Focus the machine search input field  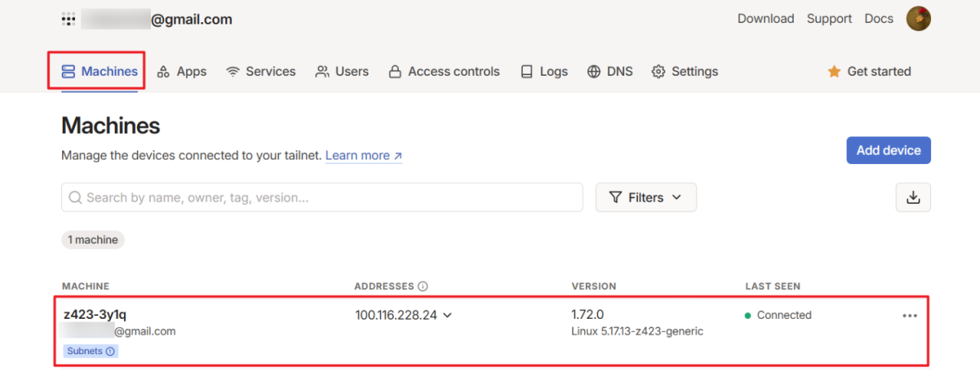pos(329,198)
